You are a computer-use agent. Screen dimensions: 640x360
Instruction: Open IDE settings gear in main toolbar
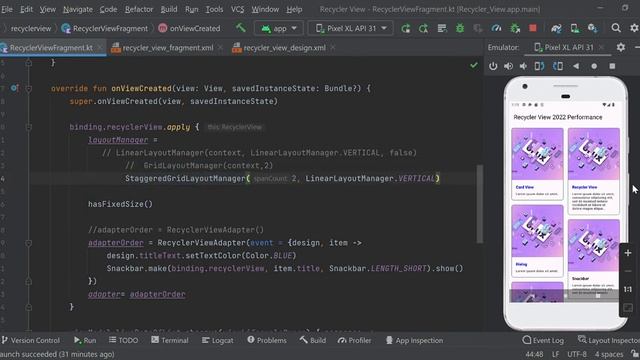[634, 28]
